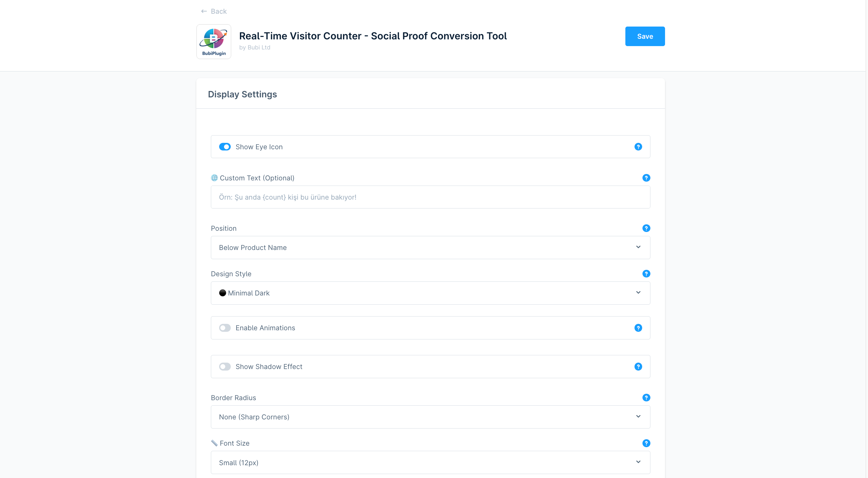This screenshot has width=868, height=478.
Task: Click the Border Radius help icon
Action: (x=646, y=397)
